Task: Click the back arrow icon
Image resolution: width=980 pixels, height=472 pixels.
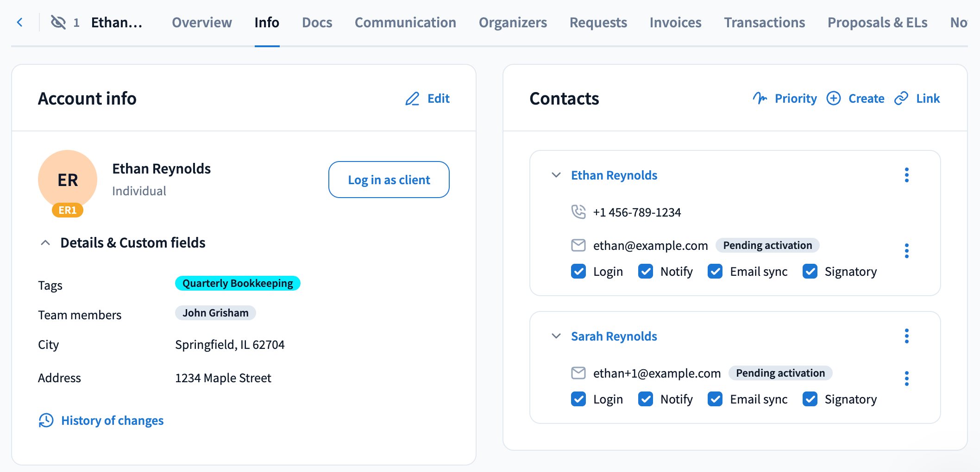Action: pyautogui.click(x=20, y=22)
